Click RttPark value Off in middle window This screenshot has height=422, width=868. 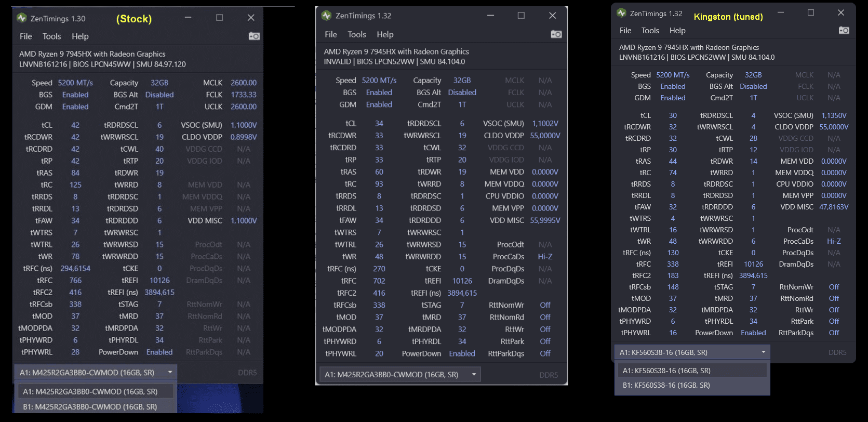tap(545, 341)
